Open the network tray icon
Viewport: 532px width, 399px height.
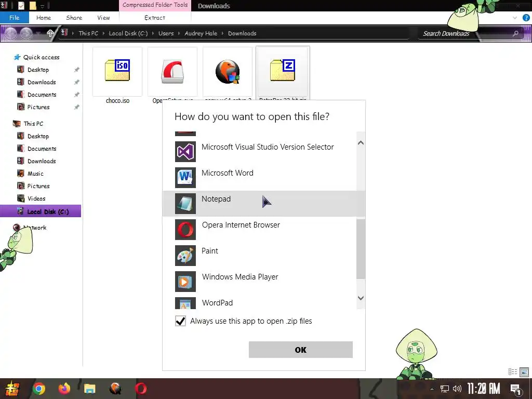pyautogui.click(x=445, y=389)
